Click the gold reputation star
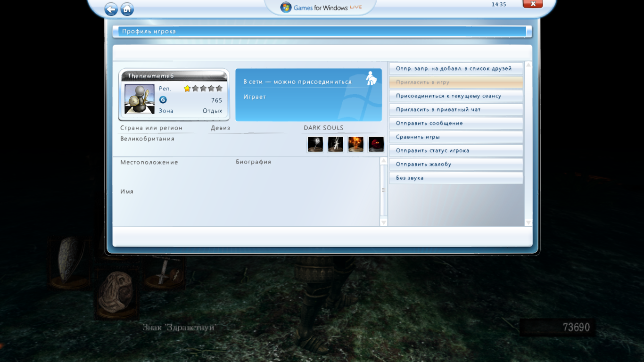The image size is (644, 362). [x=187, y=88]
